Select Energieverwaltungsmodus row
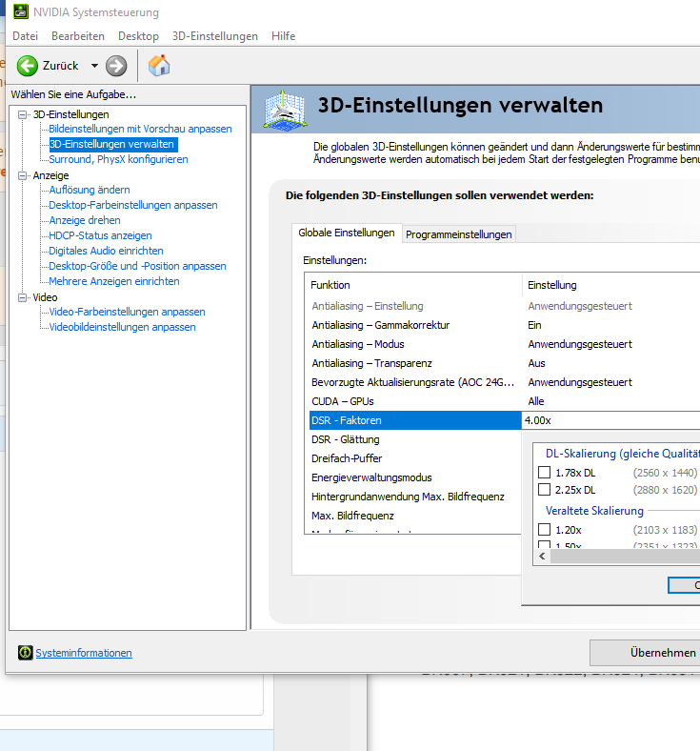Viewport: 700px width, 751px height. (x=413, y=477)
